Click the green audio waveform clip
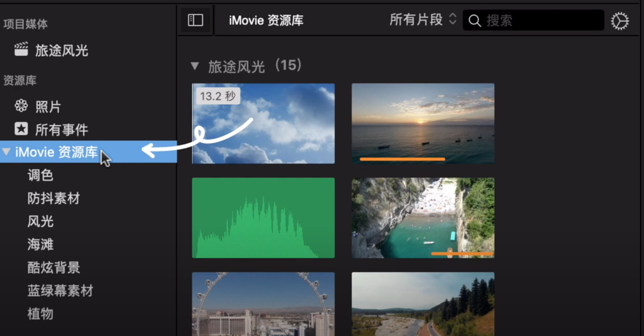 263,218
